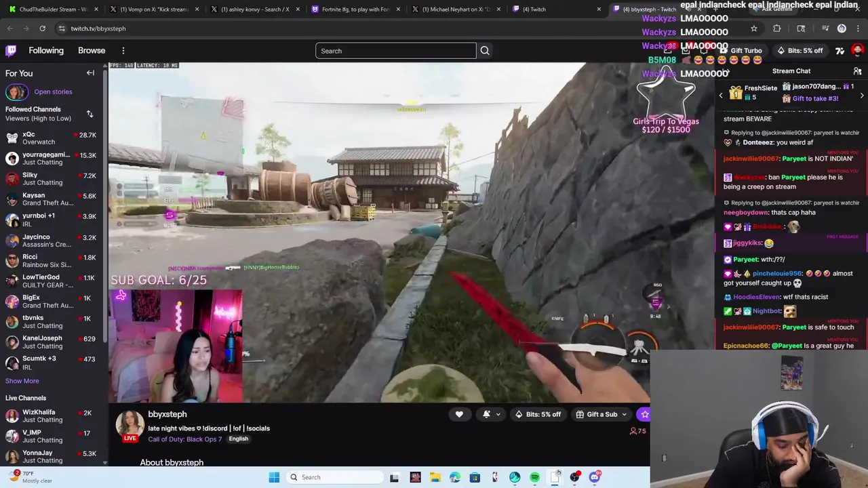
Task: Show next gift leaderboard entry arrow
Action: click(x=861, y=96)
